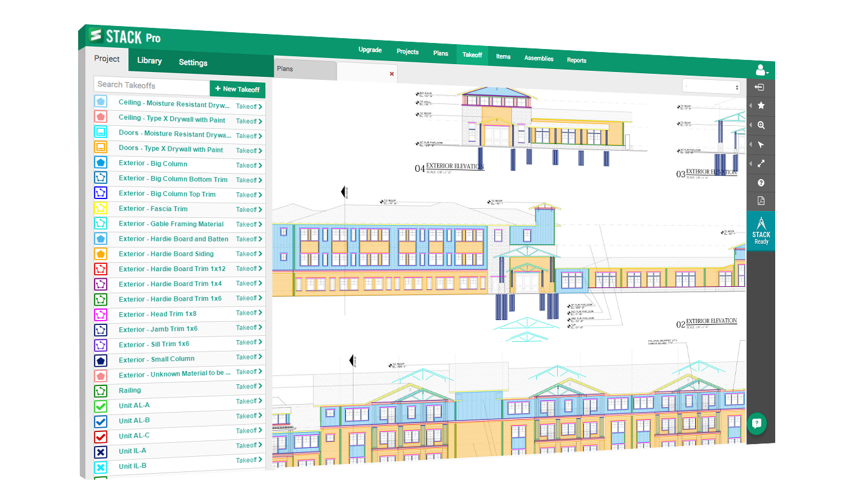Select "Exterior - Jamb Trim 1x6" name
This screenshot has width=860, height=504.
[x=158, y=329]
